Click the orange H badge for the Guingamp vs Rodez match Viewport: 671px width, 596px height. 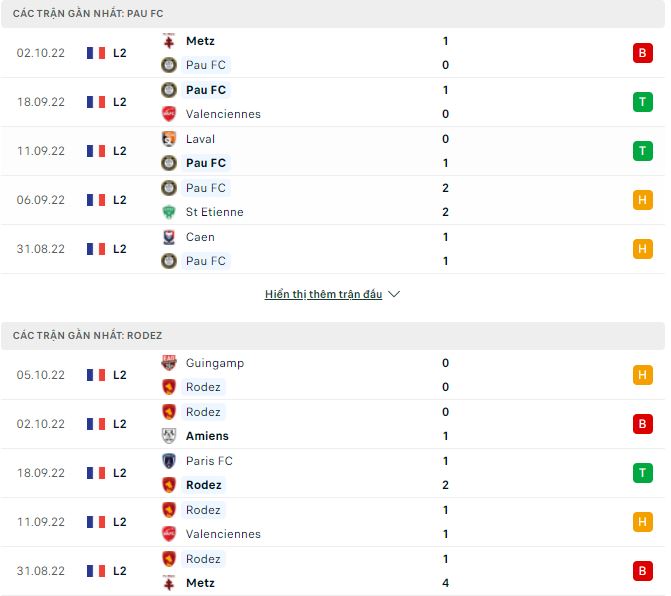pos(642,375)
